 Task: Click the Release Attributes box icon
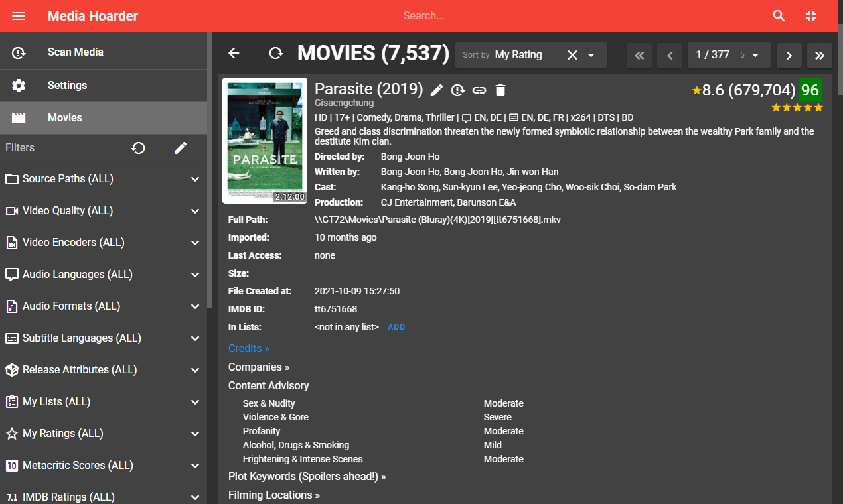(x=12, y=370)
